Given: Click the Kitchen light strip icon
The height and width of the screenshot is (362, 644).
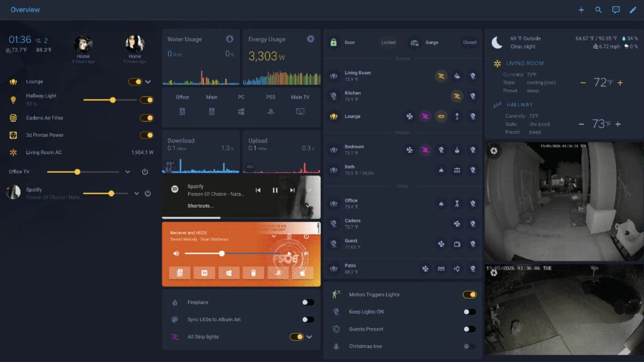Looking at the screenshot, I should coord(457,96).
